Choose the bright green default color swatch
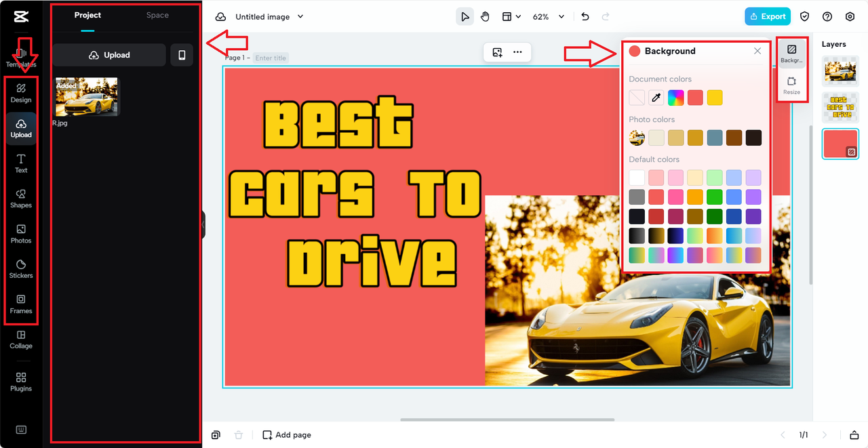Image resolution: width=868 pixels, height=448 pixels. 715,197
